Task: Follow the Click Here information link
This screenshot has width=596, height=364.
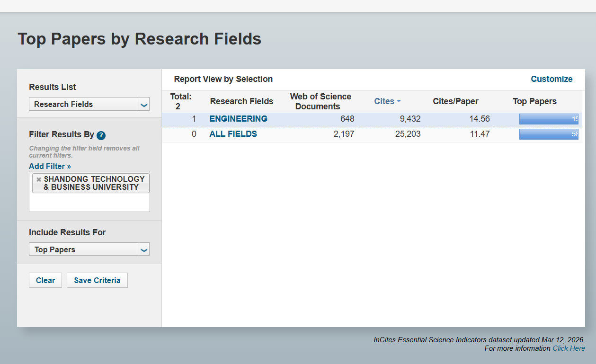Action: click(x=569, y=348)
